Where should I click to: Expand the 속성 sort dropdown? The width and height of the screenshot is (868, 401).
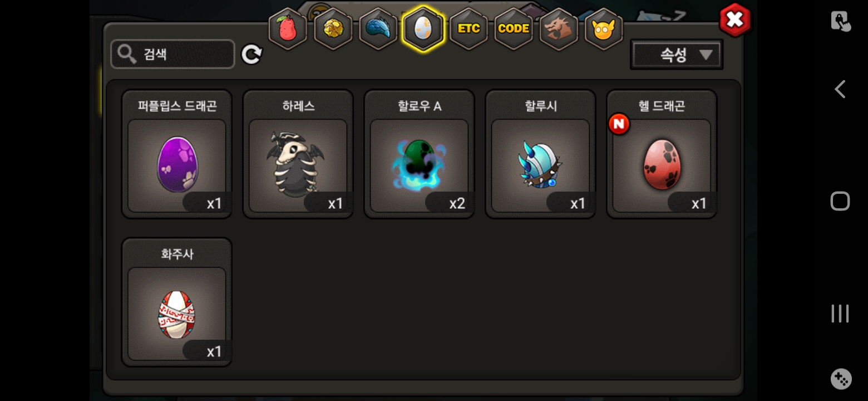coord(677,55)
